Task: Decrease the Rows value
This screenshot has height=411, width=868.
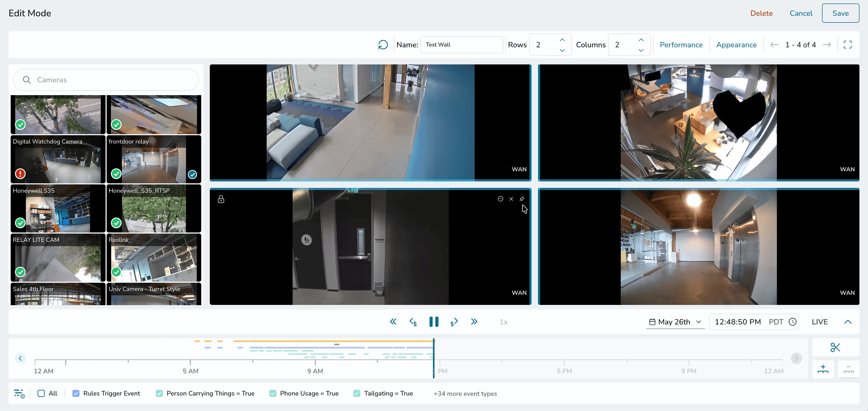Action: tap(562, 50)
